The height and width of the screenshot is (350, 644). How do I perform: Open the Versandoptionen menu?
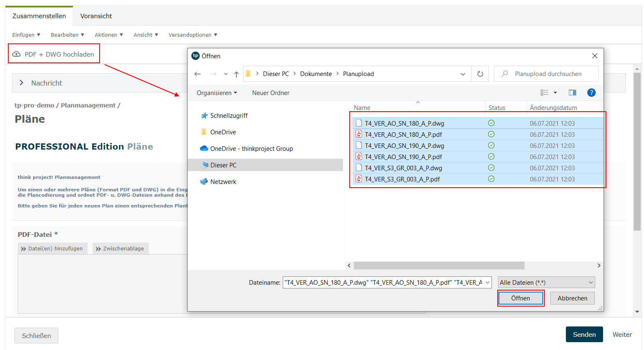point(193,35)
